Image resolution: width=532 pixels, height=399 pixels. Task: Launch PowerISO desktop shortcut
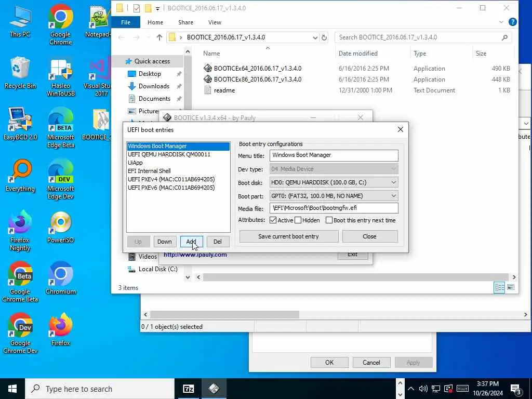click(60, 228)
